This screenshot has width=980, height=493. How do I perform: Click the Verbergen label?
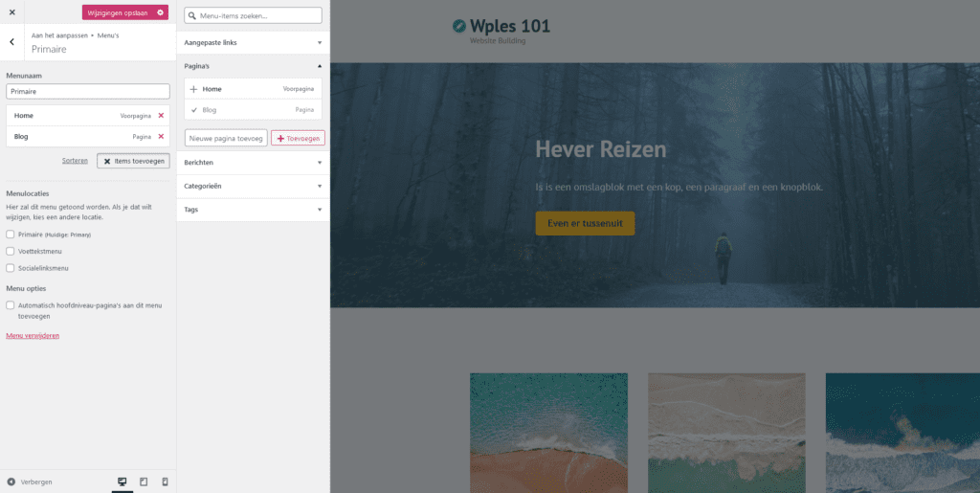tap(36, 482)
